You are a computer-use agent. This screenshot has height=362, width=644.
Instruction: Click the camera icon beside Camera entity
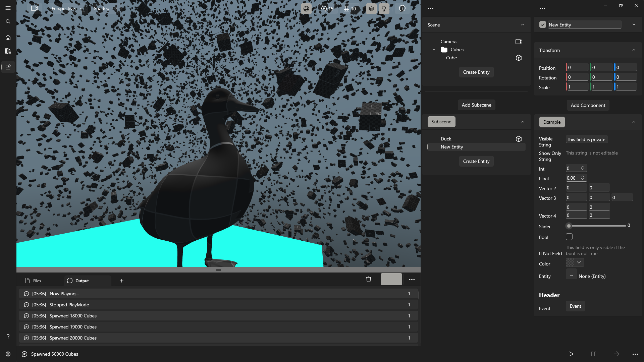pos(519,42)
